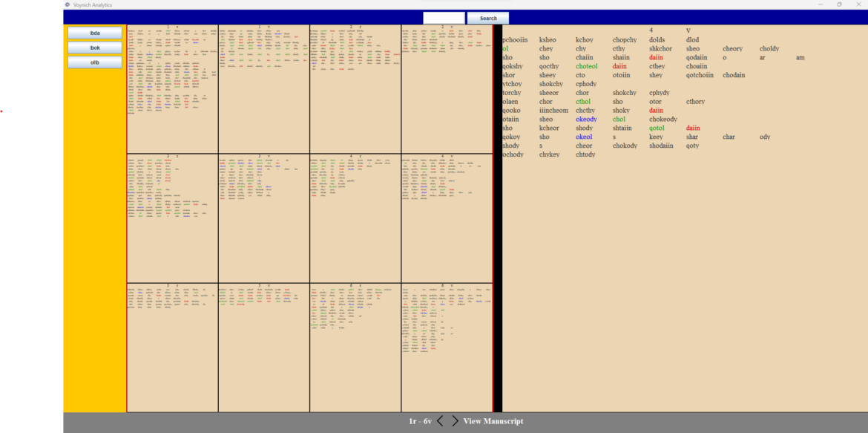Click the word iiincheom
This screenshot has height=433, width=868.
(x=553, y=111)
